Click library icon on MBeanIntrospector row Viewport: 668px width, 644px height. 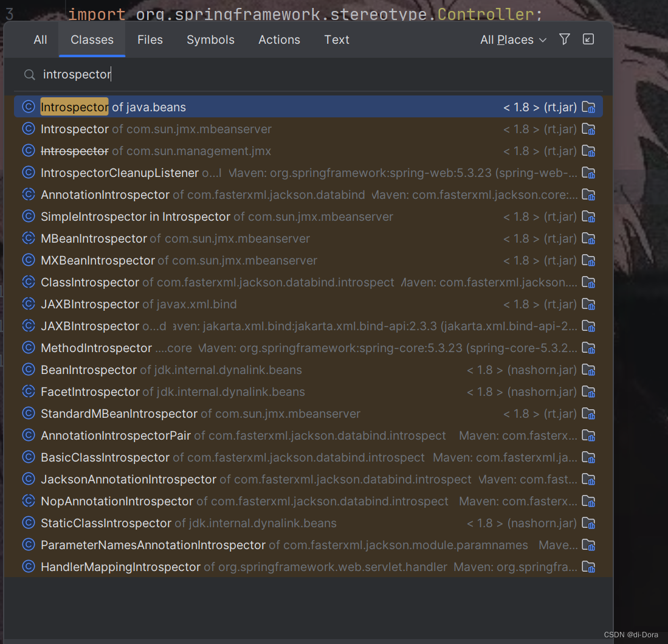pos(588,238)
